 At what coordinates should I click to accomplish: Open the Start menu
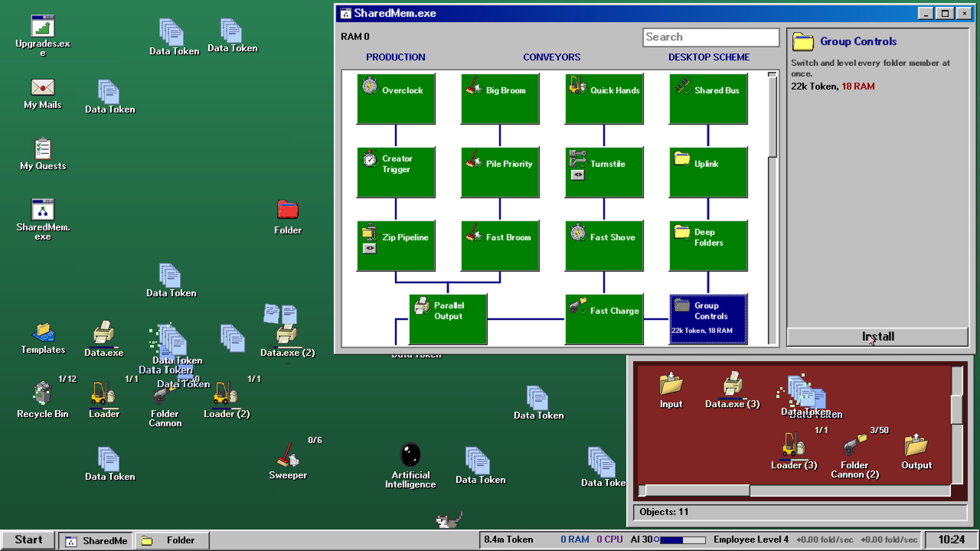coord(28,540)
